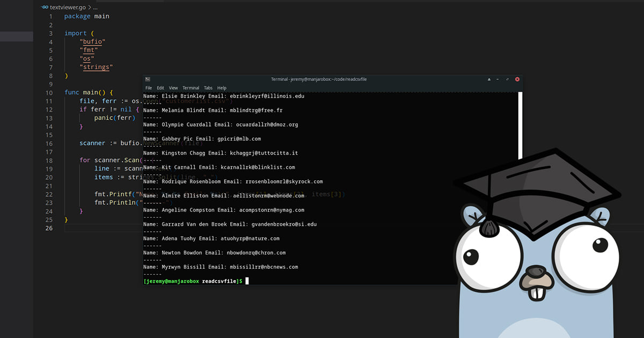Image resolution: width=644 pixels, height=338 pixels.
Task: Open the Help menu in Terminal
Action: [x=222, y=88]
